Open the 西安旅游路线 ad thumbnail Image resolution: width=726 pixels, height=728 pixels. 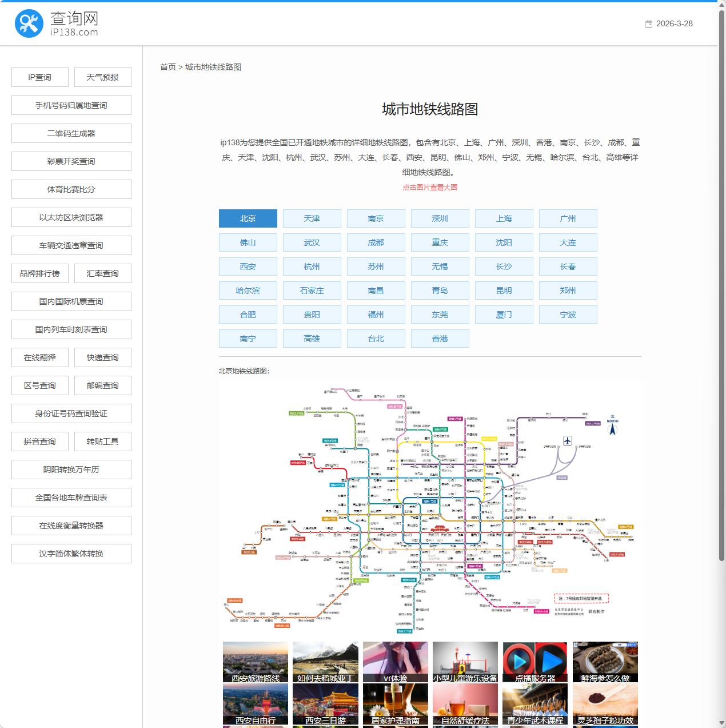(256, 662)
